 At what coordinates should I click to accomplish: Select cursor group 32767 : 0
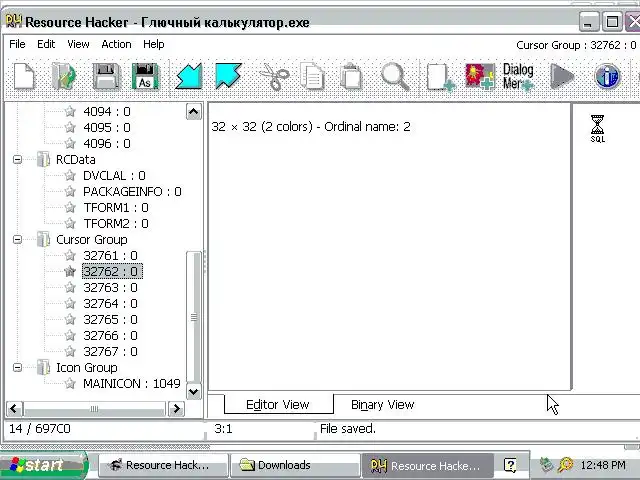pyautogui.click(x=110, y=351)
